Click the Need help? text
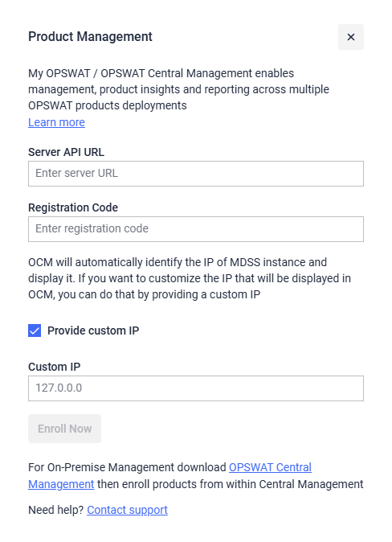392x542 pixels. tap(56, 510)
